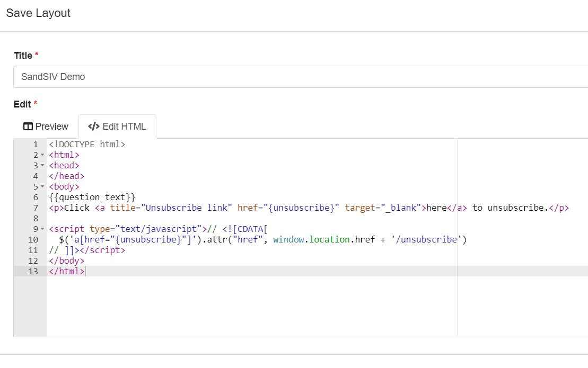The width and height of the screenshot is (588, 368).
Task: Click the closing </script> tag on line 11
Action: point(102,250)
